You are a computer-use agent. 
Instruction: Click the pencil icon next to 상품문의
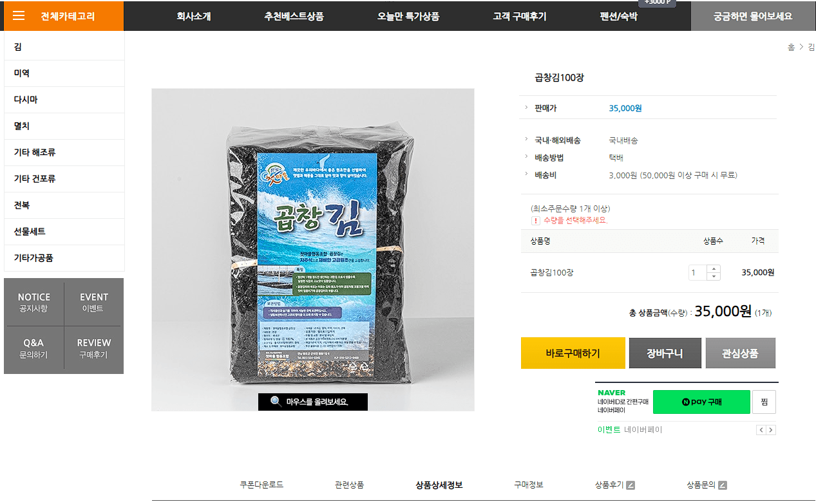pyautogui.click(x=723, y=485)
